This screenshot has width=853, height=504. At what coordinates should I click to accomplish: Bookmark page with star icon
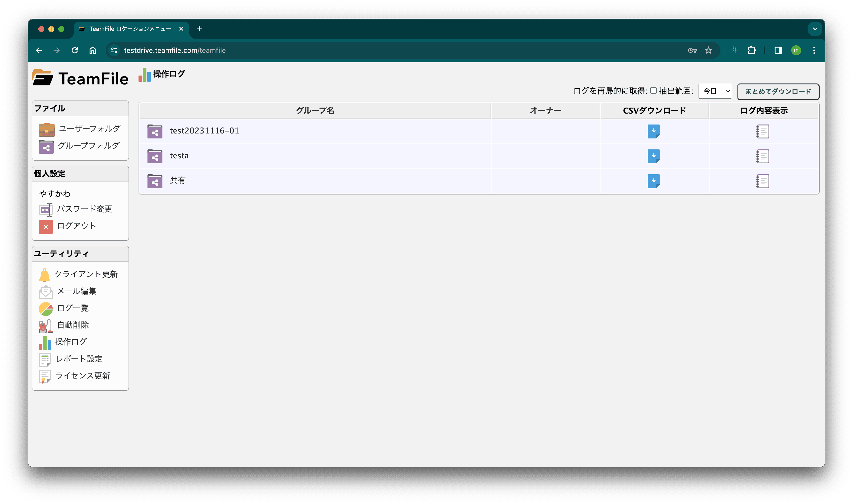(708, 50)
